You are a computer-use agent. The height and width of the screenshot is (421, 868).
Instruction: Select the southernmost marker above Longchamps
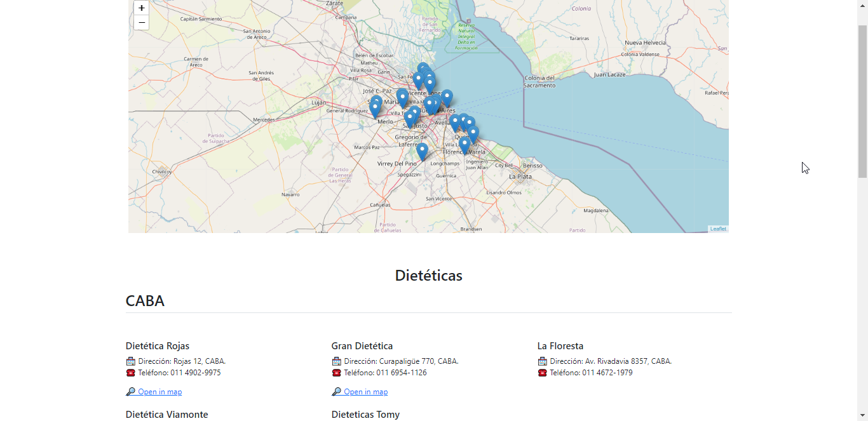(422, 152)
